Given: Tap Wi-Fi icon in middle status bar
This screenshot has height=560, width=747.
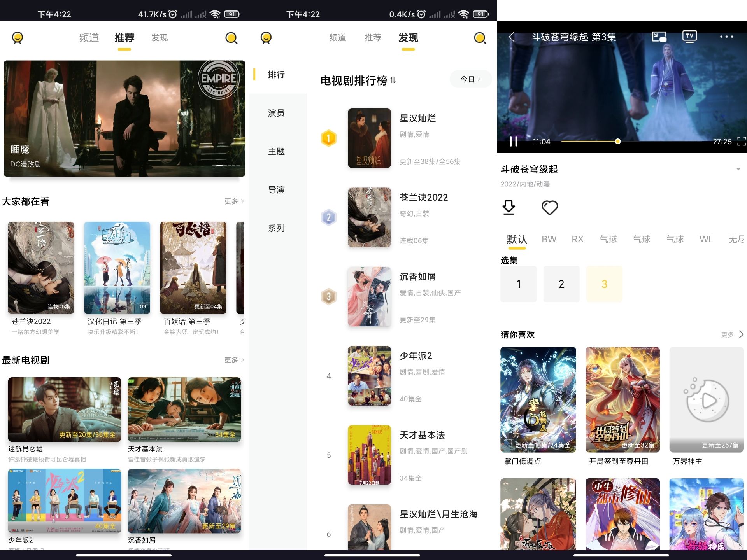Looking at the screenshot, I should [x=463, y=14].
